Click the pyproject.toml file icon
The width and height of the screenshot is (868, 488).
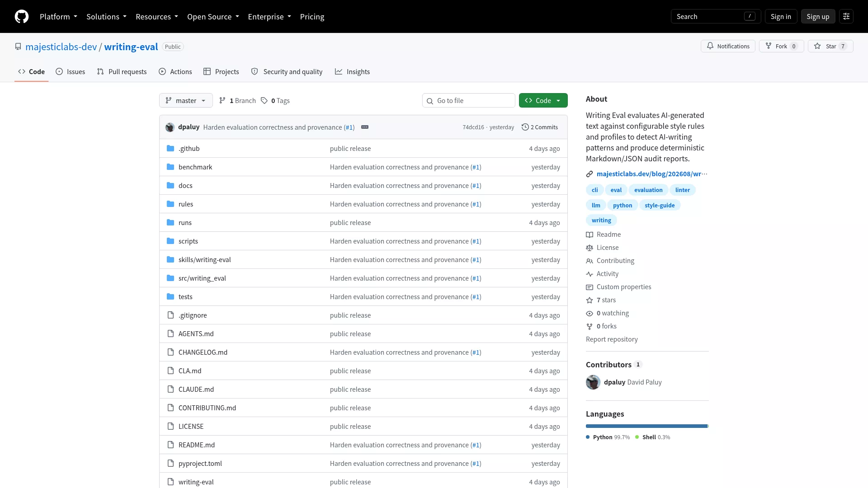(x=170, y=464)
